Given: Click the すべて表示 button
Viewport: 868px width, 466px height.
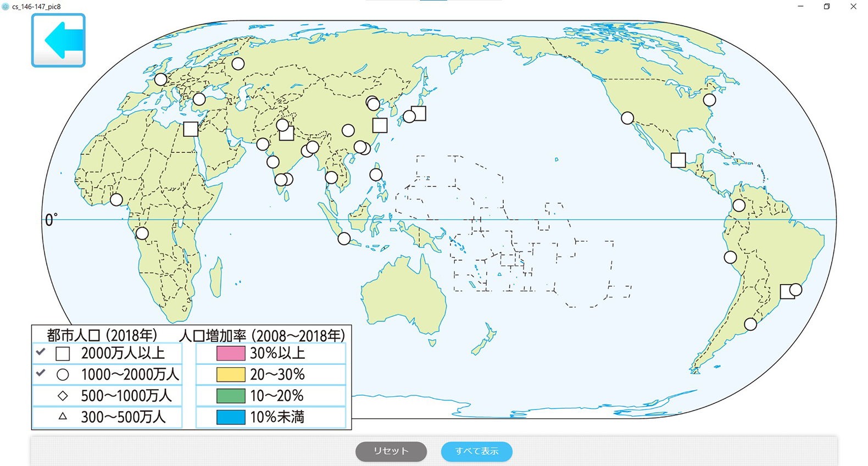Looking at the screenshot, I should click(x=476, y=452).
